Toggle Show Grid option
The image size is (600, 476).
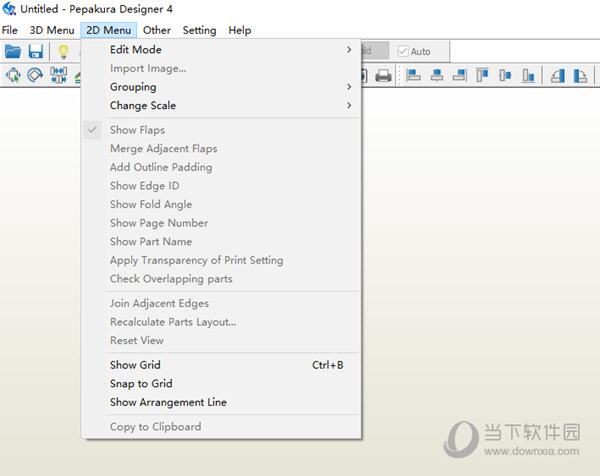click(x=221, y=365)
